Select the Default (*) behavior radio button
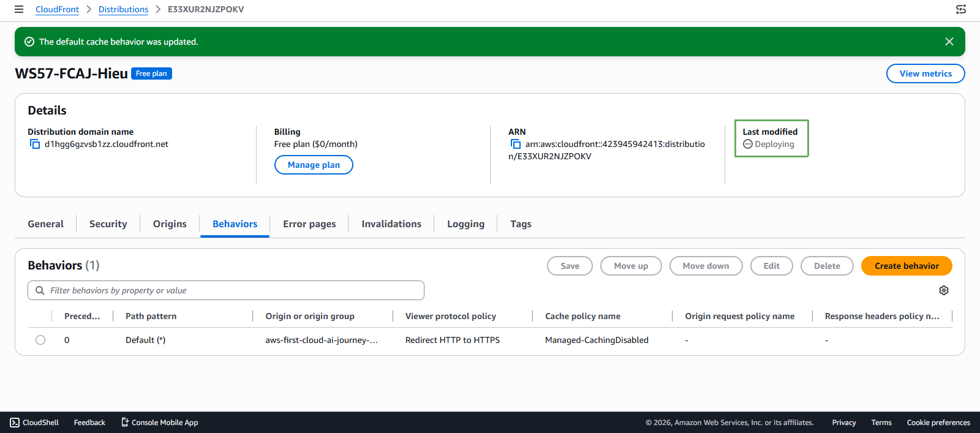 40,340
